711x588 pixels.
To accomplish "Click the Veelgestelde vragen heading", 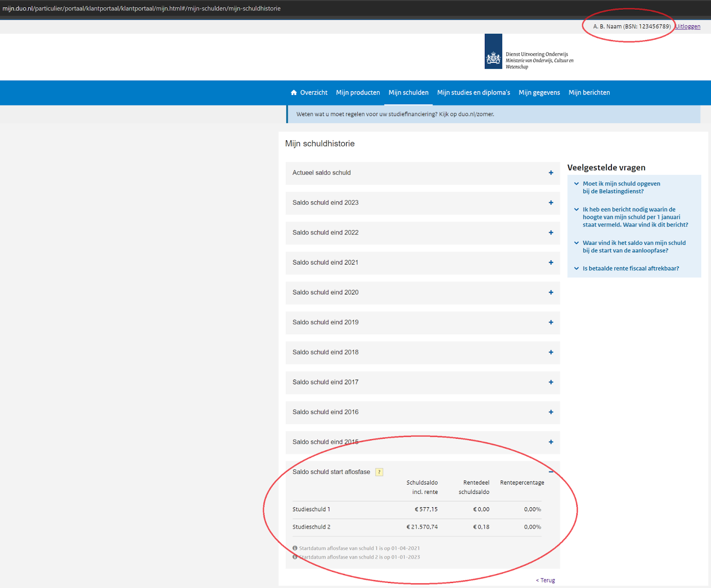I will [606, 167].
